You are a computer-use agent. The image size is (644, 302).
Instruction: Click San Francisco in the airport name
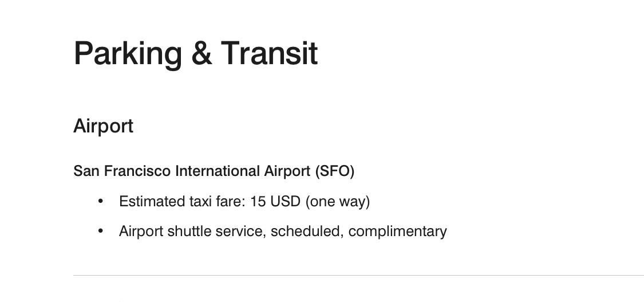click(x=122, y=171)
